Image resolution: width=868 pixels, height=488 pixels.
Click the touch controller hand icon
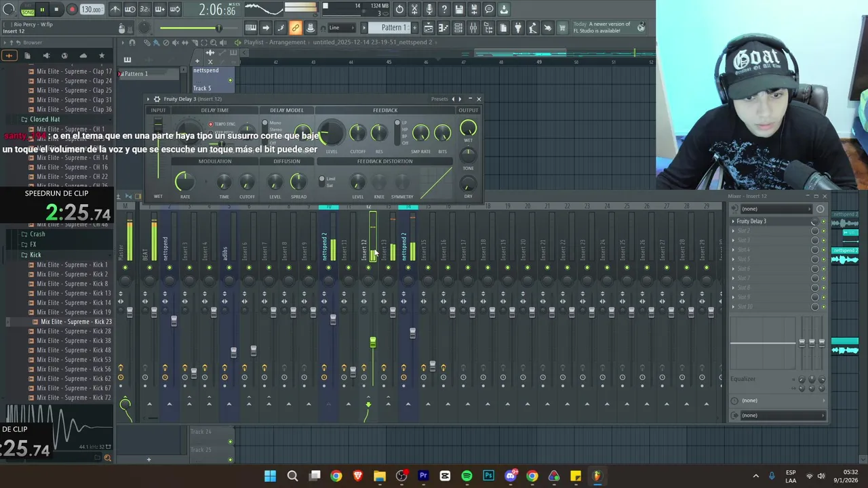coord(548,28)
